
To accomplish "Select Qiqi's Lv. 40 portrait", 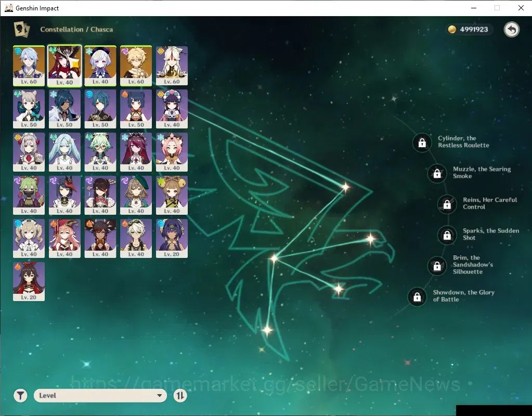I will pyautogui.click(x=100, y=66).
